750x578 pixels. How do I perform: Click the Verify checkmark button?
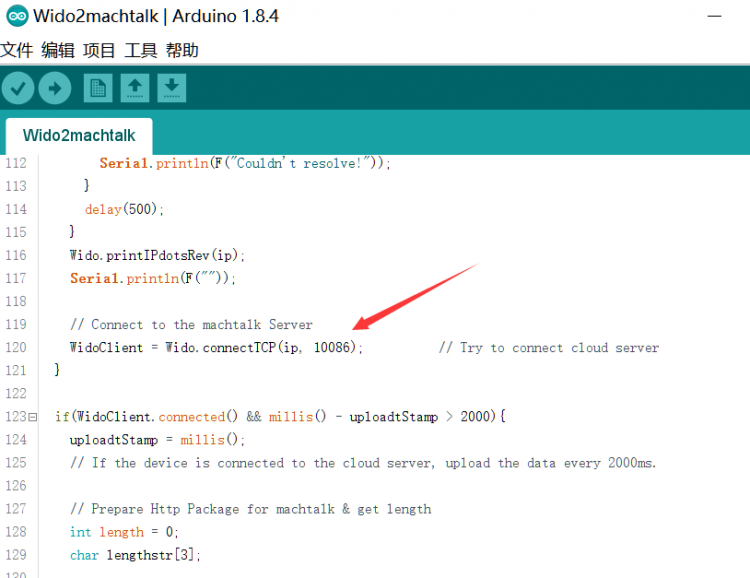(18, 88)
